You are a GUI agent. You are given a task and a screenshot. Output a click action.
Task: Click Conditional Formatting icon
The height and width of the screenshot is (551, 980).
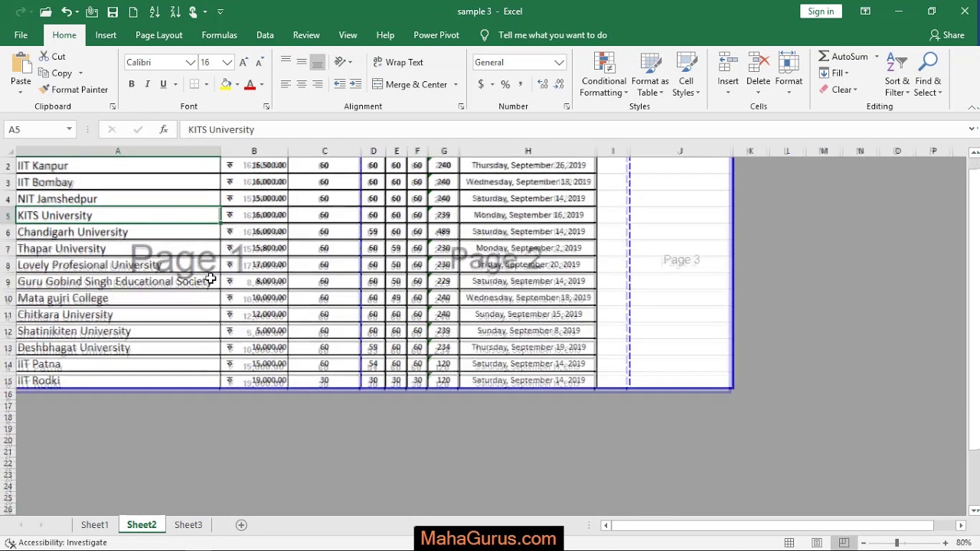click(x=604, y=64)
